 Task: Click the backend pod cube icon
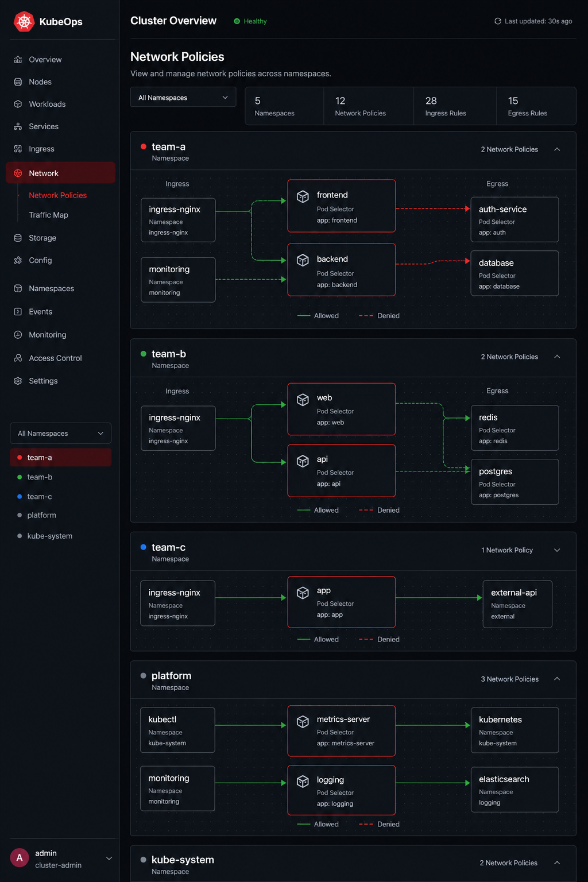pos(303,261)
